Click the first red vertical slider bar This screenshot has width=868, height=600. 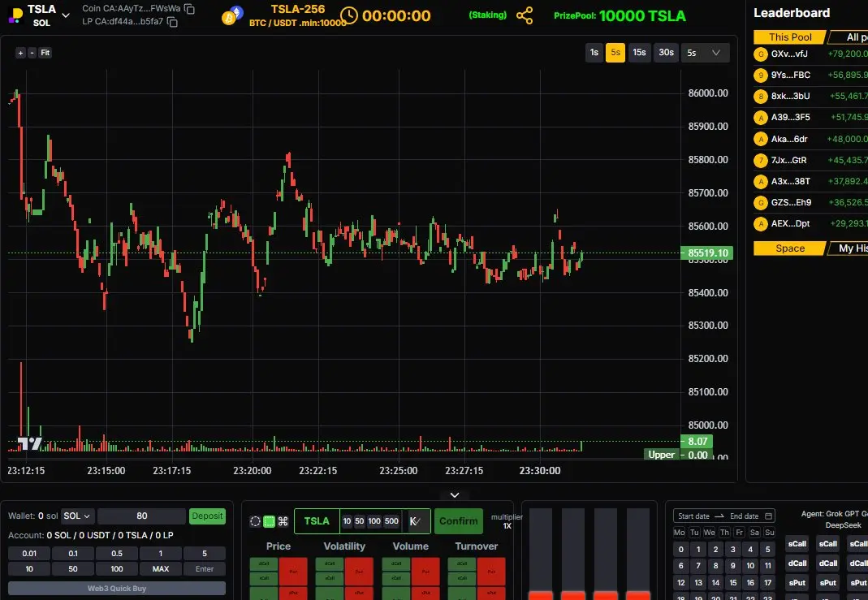[541, 554]
